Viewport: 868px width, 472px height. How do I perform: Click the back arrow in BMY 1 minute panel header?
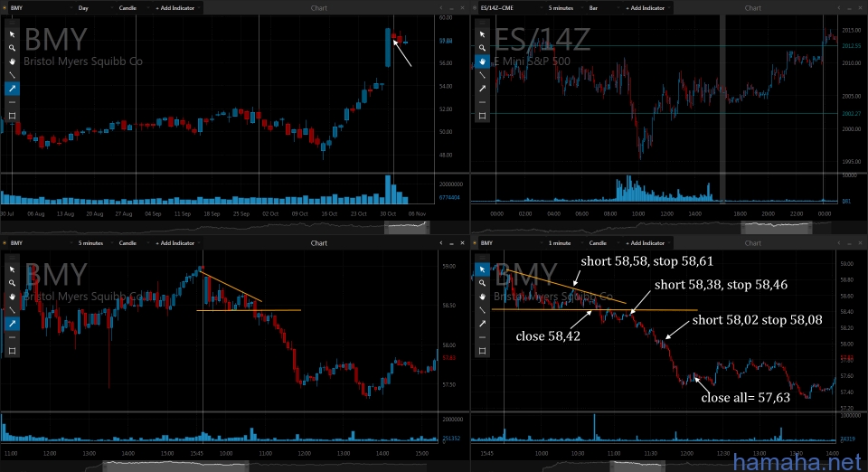(x=839, y=243)
